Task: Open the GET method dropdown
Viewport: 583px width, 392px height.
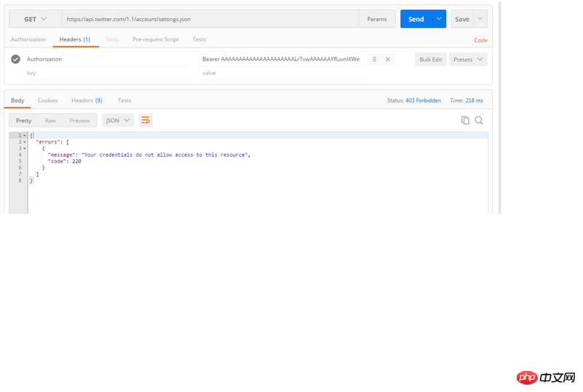Action: (35, 19)
